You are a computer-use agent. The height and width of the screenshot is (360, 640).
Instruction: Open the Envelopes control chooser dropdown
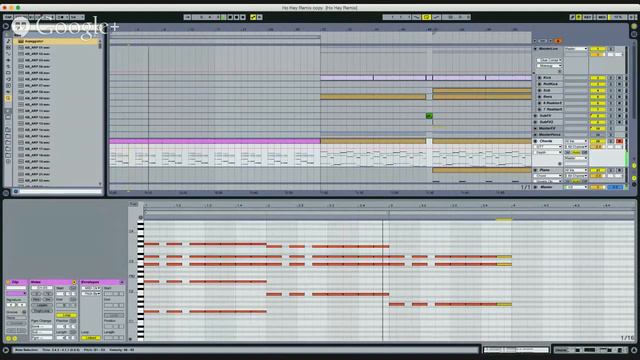click(x=91, y=293)
